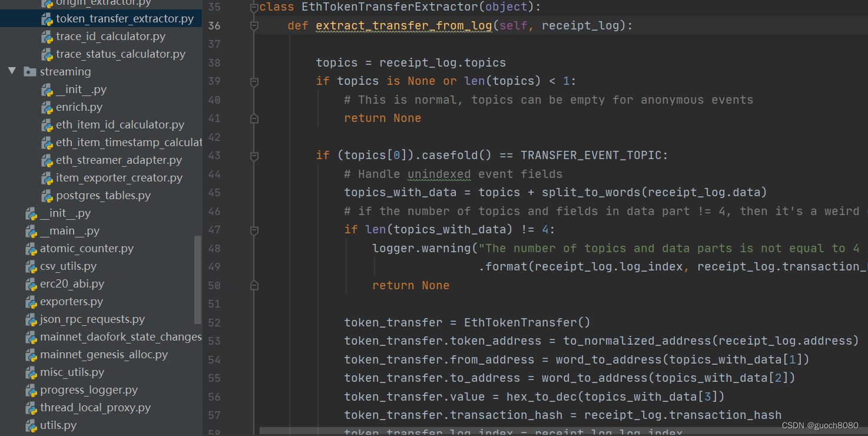Fold extract_transfer_from_log method at line 36
Screen dimensions: 868x436
click(x=254, y=26)
